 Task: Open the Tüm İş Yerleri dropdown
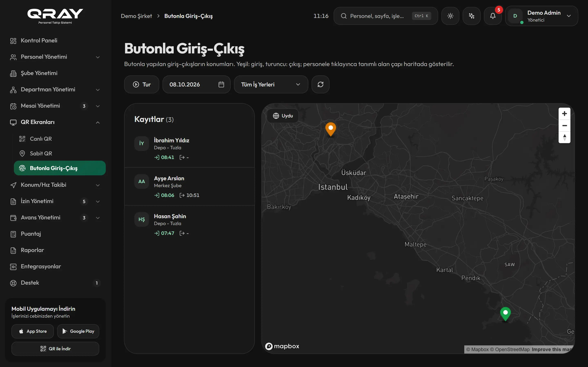[x=271, y=84]
